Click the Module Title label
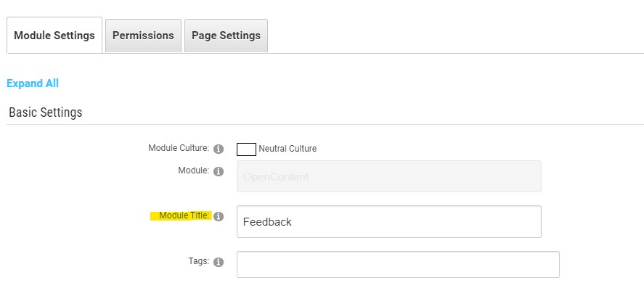 click(184, 215)
